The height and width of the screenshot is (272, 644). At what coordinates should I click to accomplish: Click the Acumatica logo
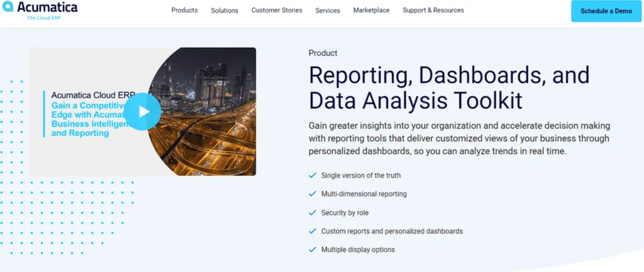[40, 9]
